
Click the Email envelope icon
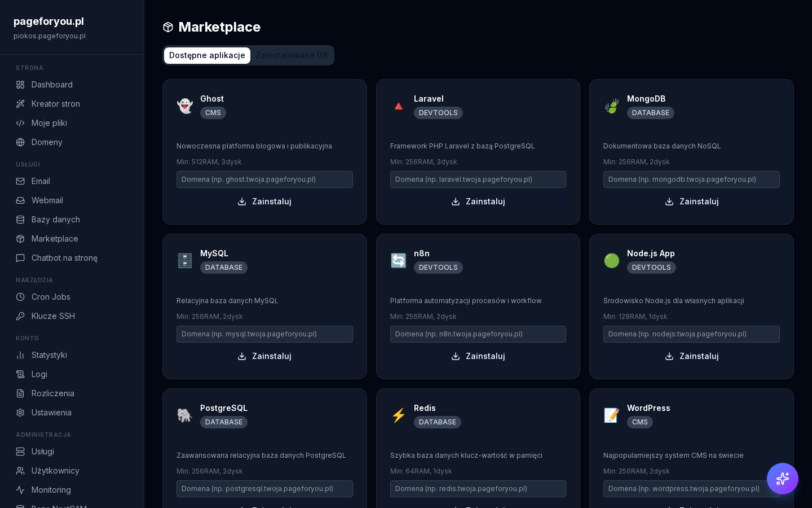[20, 181]
